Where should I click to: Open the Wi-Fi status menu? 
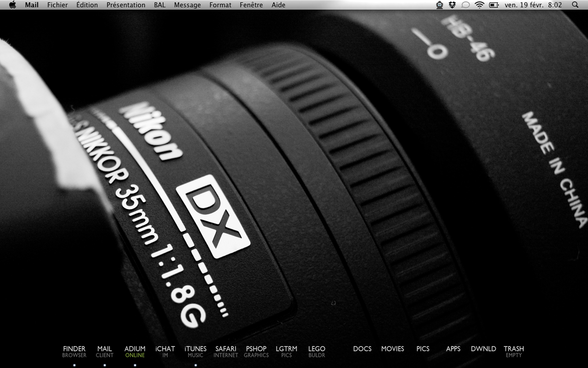coord(480,5)
